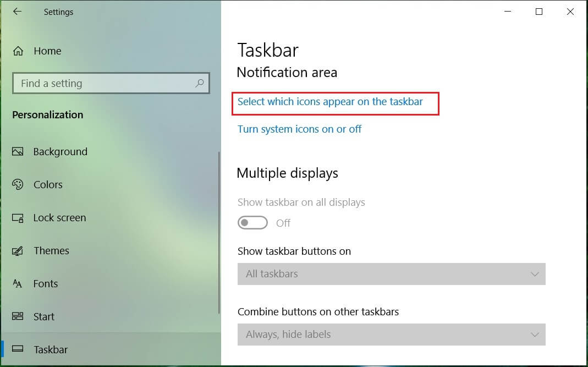This screenshot has width=588, height=367.
Task: Click the Fonts letter icon
Action: tap(17, 283)
